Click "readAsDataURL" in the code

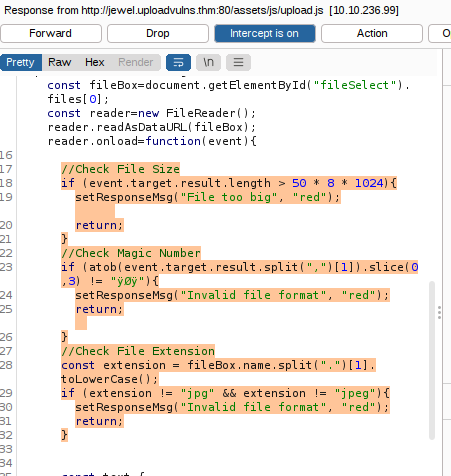click(142, 127)
